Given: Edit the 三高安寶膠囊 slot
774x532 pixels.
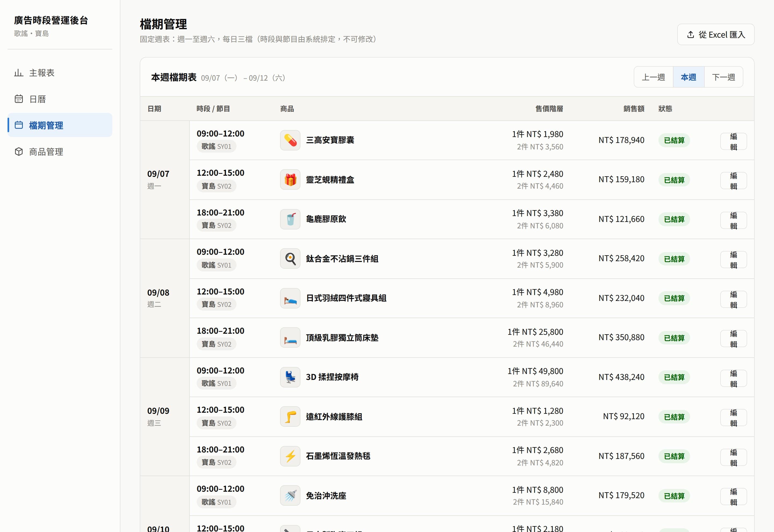Looking at the screenshot, I should click(733, 141).
